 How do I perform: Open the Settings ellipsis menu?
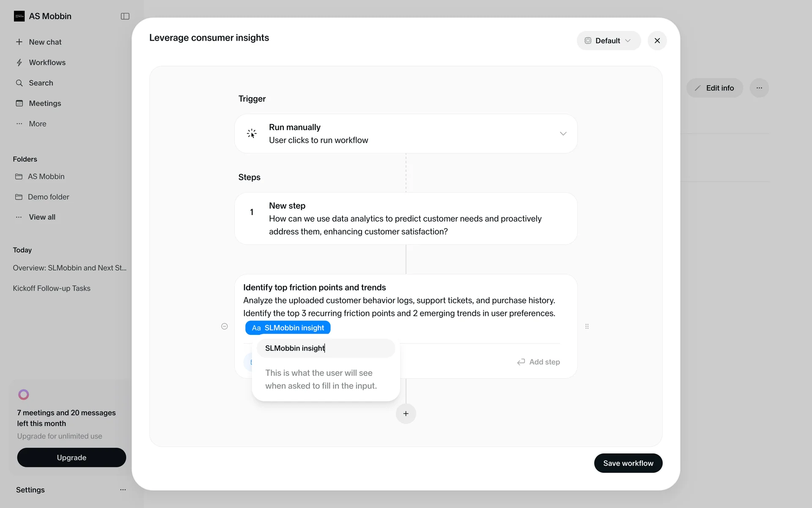tap(123, 490)
